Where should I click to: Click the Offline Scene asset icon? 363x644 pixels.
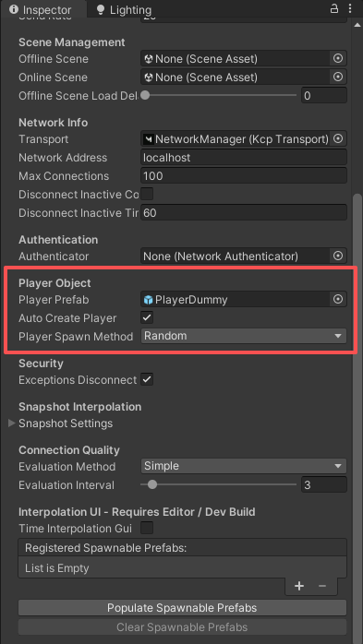point(149,60)
